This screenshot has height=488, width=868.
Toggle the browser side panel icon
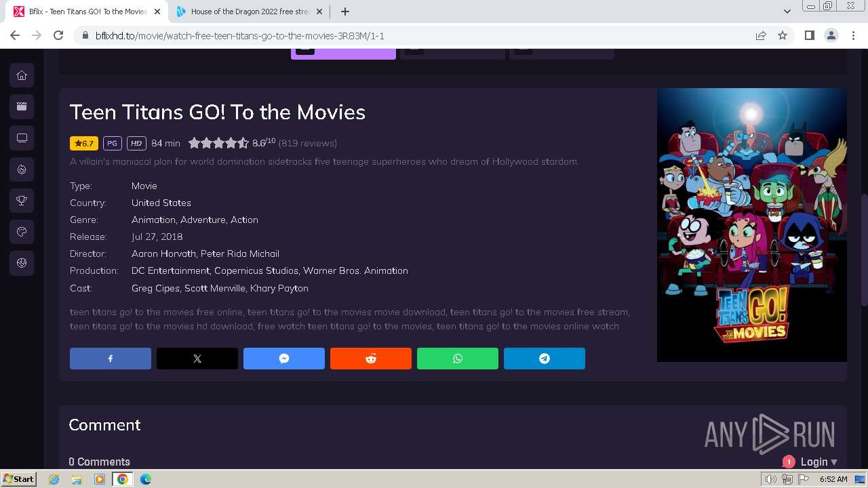pos(809,36)
